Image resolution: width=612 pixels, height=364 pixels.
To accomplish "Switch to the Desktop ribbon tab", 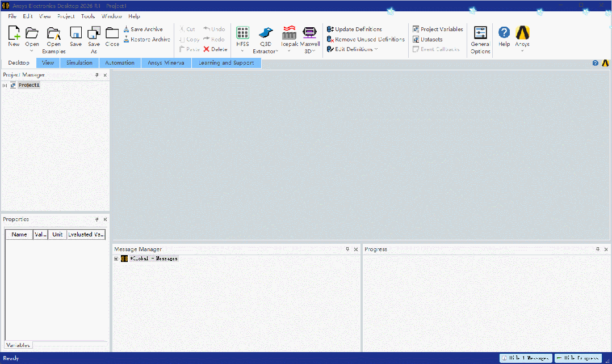I will point(18,63).
